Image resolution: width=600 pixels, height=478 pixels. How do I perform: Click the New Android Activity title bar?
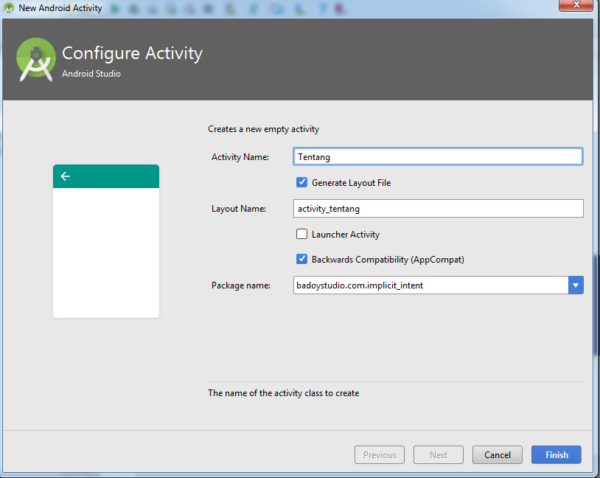[x=300, y=8]
